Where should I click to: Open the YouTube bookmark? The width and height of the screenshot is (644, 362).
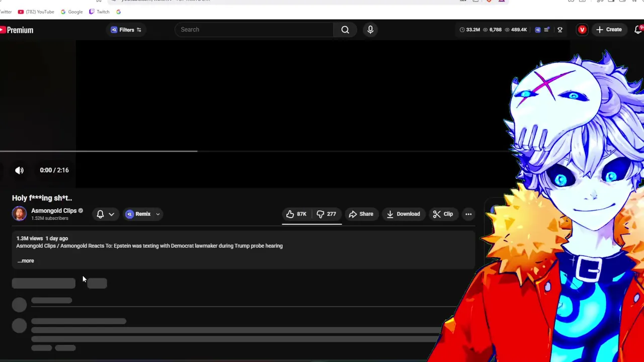(36, 12)
